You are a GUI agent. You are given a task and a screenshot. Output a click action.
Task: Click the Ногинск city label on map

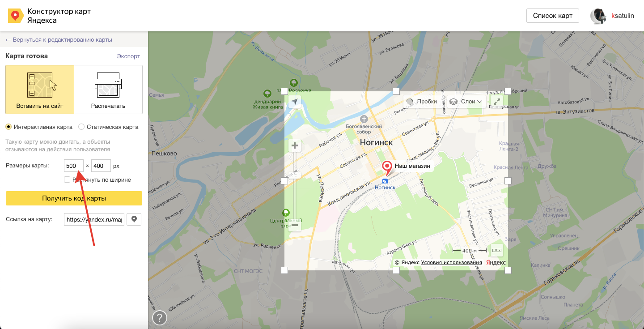(377, 142)
